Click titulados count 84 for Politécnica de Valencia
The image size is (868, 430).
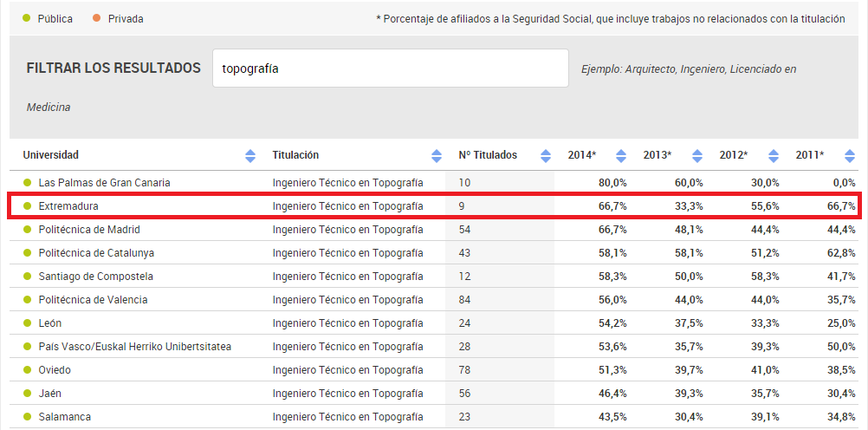click(x=464, y=299)
